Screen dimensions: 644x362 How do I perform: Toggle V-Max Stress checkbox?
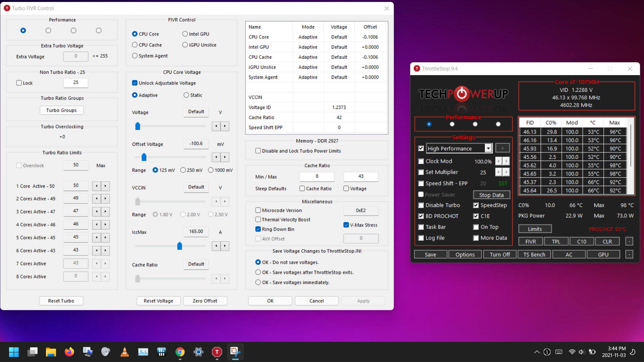tap(346, 225)
